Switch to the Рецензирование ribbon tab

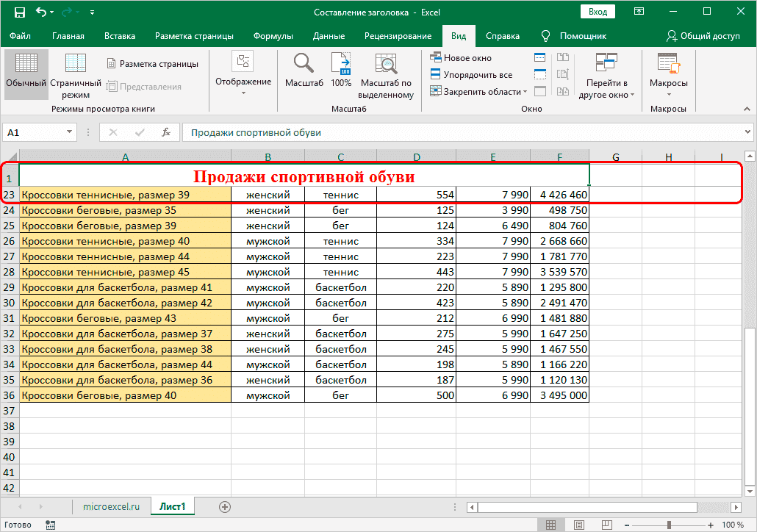point(395,35)
